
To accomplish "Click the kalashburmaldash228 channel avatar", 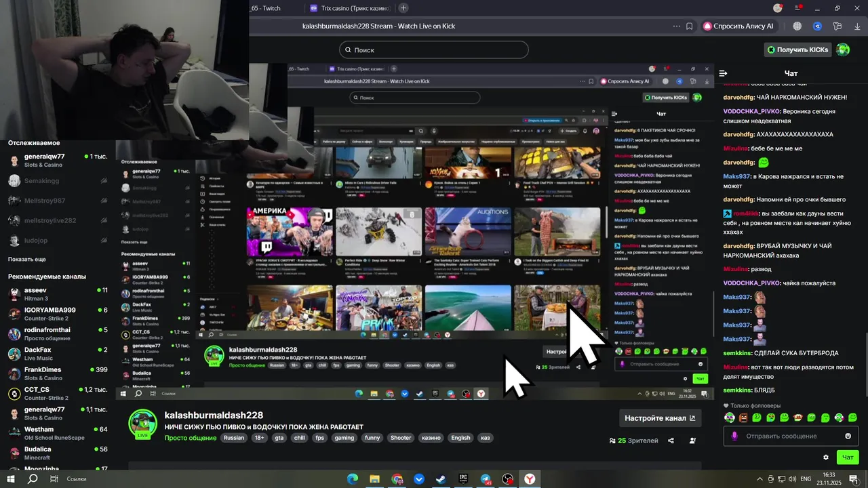I will coord(143,424).
